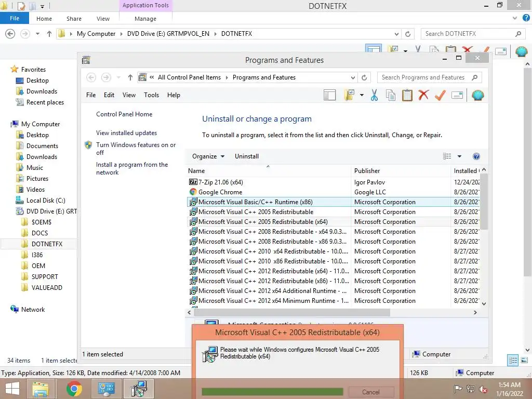Refresh the DOTNETFX Explorer address bar
This screenshot has width=532, height=399.
[x=408, y=34]
